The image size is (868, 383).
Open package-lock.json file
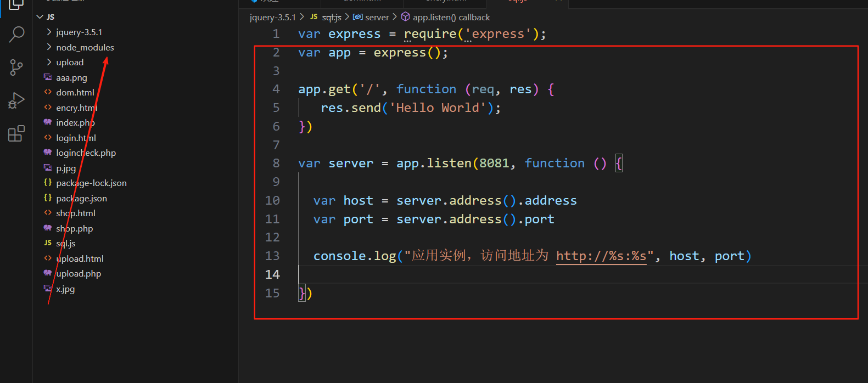91,183
